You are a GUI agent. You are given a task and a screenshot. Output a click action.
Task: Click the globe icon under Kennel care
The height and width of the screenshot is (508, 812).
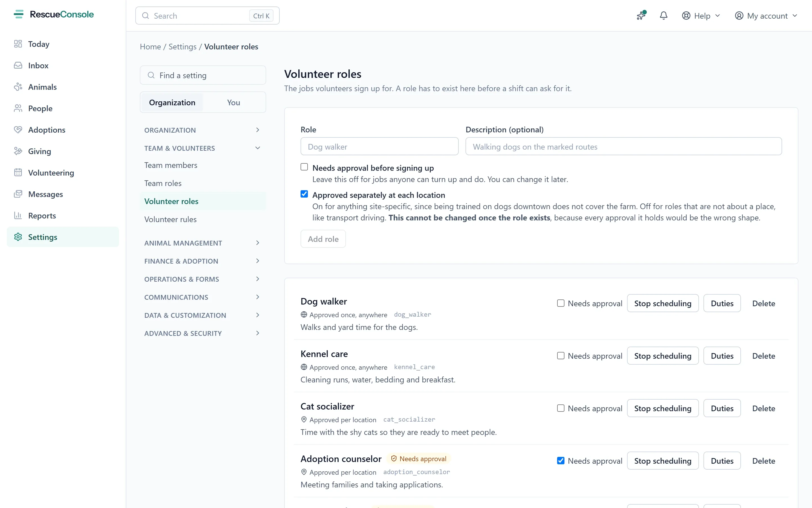pyautogui.click(x=304, y=367)
